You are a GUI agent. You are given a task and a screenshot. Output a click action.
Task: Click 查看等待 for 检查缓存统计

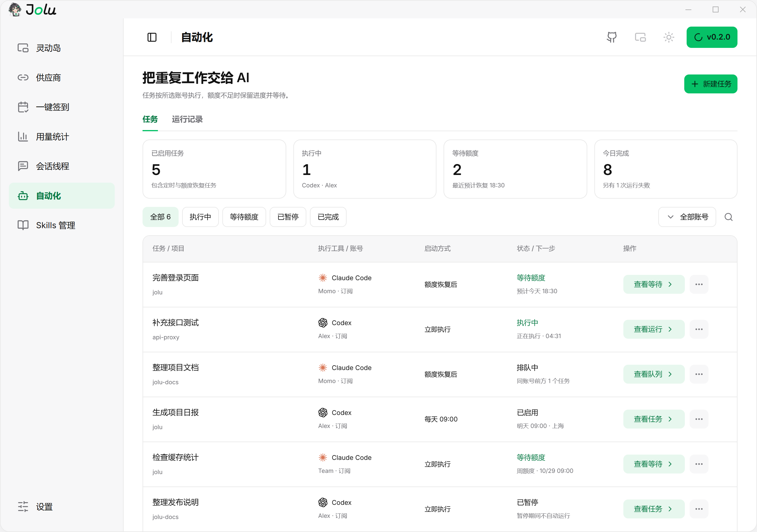pos(654,464)
